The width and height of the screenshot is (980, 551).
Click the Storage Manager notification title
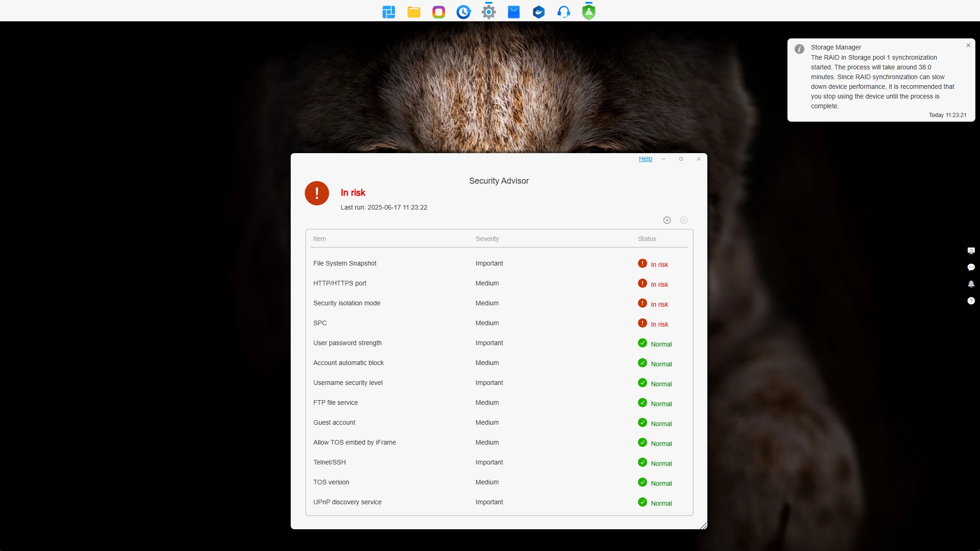[836, 47]
